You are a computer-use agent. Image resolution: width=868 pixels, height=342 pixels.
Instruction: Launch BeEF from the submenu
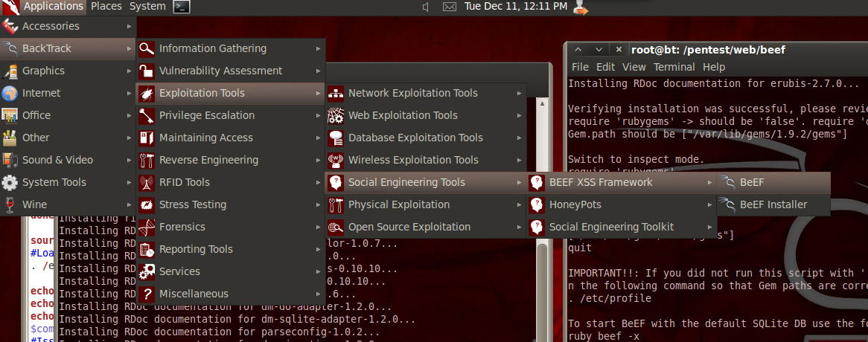pos(752,183)
